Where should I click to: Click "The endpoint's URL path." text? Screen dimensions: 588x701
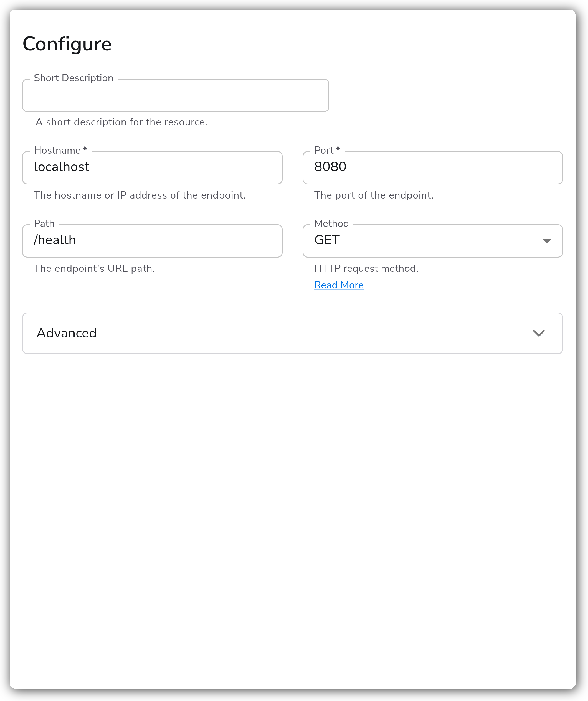coord(95,268)
